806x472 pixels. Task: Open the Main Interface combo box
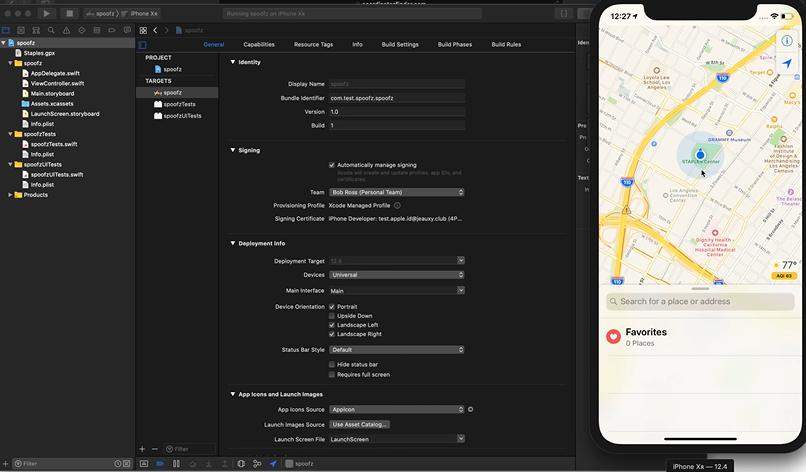coord(397,291)
